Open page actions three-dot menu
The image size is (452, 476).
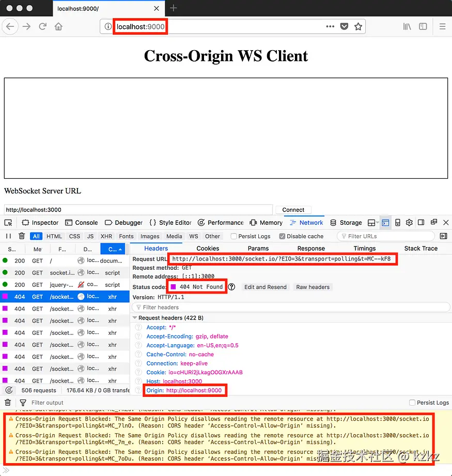330,26
